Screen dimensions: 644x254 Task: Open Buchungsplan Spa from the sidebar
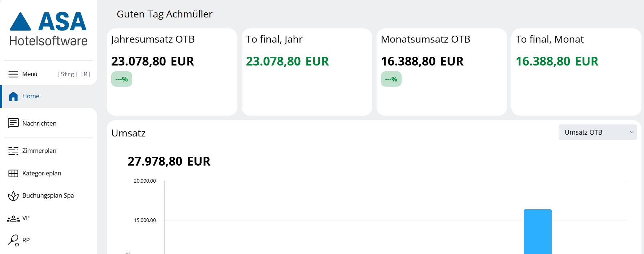49,196
